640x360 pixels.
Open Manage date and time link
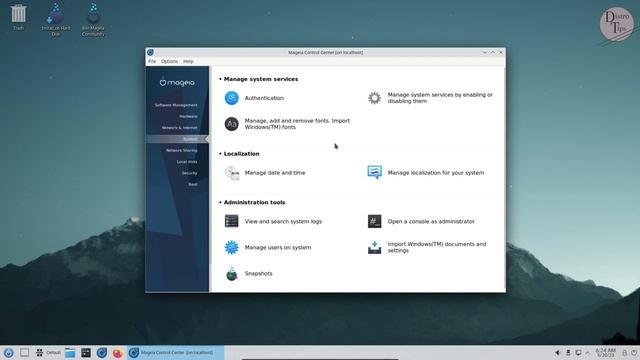pyautogui.click(x=275, y=173)
